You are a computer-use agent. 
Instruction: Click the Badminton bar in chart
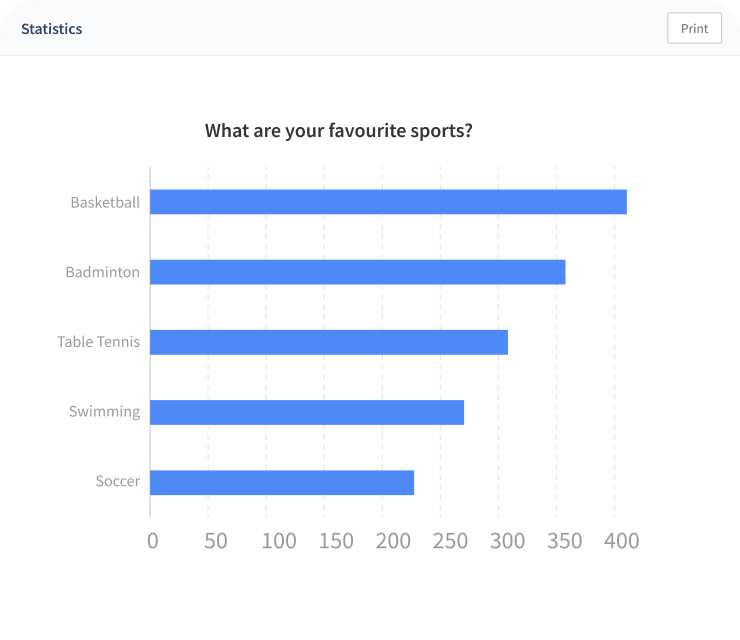(358, 272)
